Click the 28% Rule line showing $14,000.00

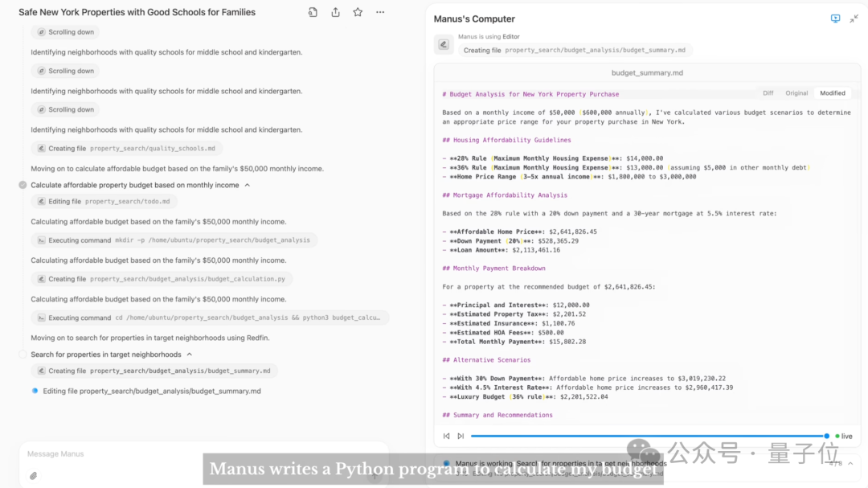(x=552, y=158)
